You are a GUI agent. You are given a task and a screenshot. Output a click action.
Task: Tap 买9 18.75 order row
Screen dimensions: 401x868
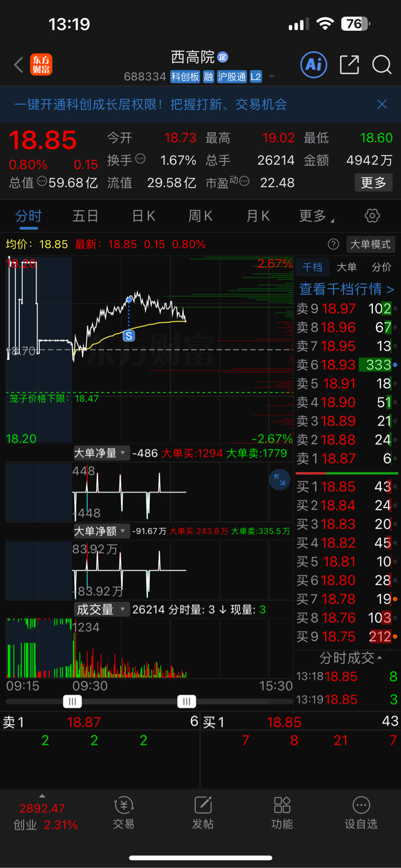pos(347,637)
